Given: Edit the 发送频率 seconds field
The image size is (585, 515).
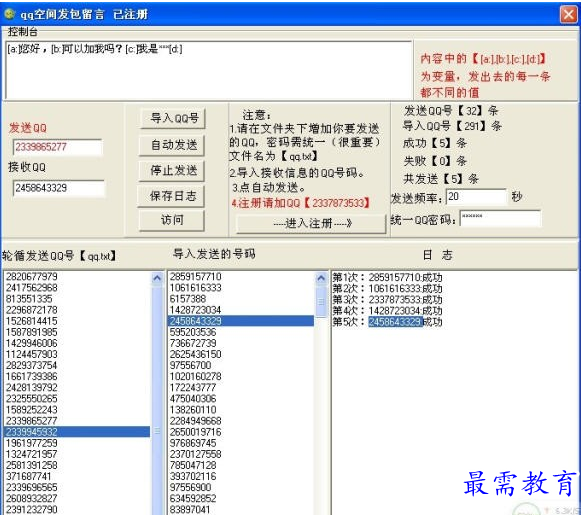Looking at the screenshot, I should (476, 197).
